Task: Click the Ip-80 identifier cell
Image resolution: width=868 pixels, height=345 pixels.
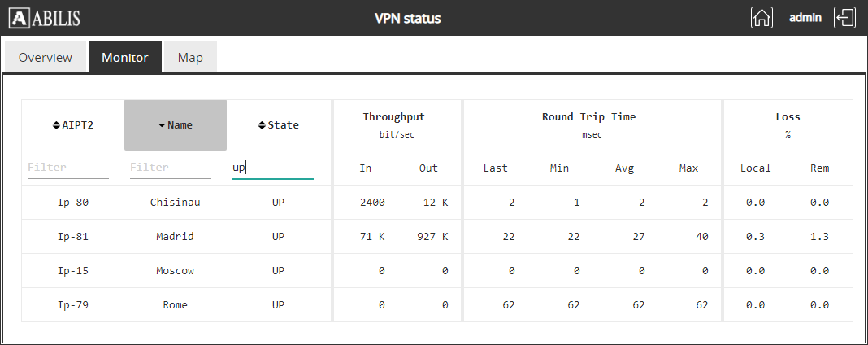Action: point(72,203)
